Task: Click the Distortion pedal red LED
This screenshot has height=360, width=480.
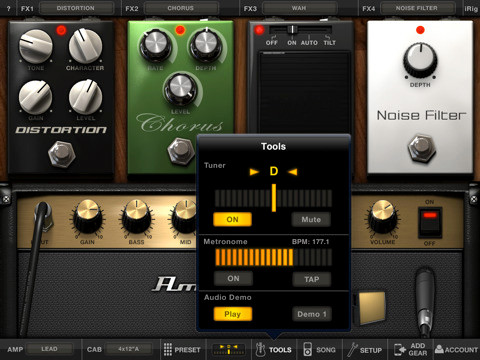Action: [x=61, y=30]
